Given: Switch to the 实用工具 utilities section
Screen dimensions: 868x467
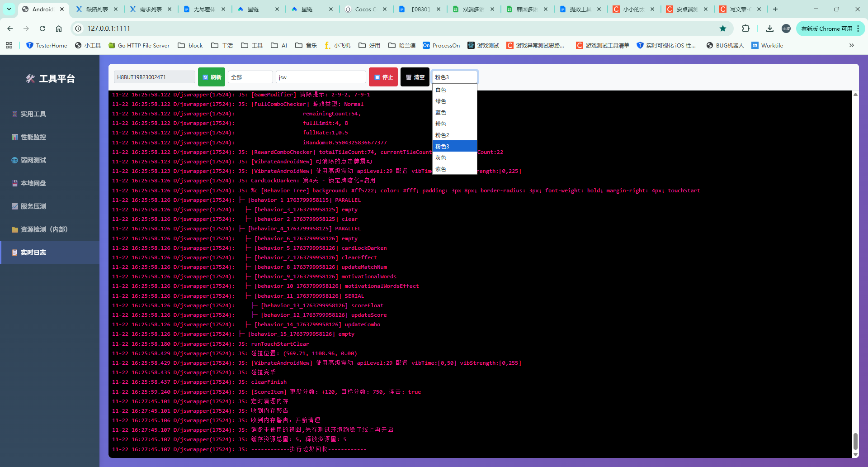Looking at the screenshot, I should pos(33,114).
